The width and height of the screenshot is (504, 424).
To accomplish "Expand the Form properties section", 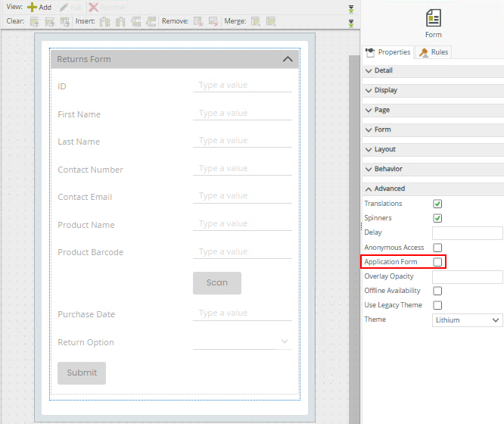I will pos(433,129).
